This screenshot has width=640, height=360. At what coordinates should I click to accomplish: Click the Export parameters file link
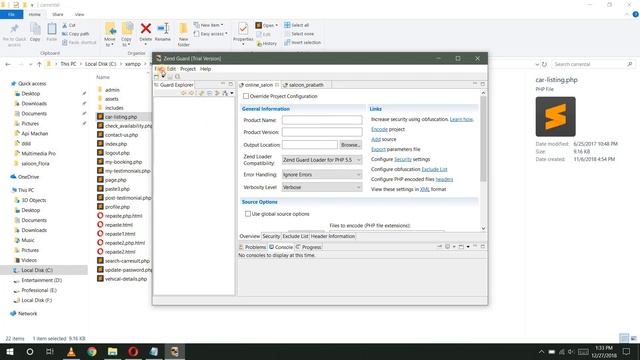(378, 149)
